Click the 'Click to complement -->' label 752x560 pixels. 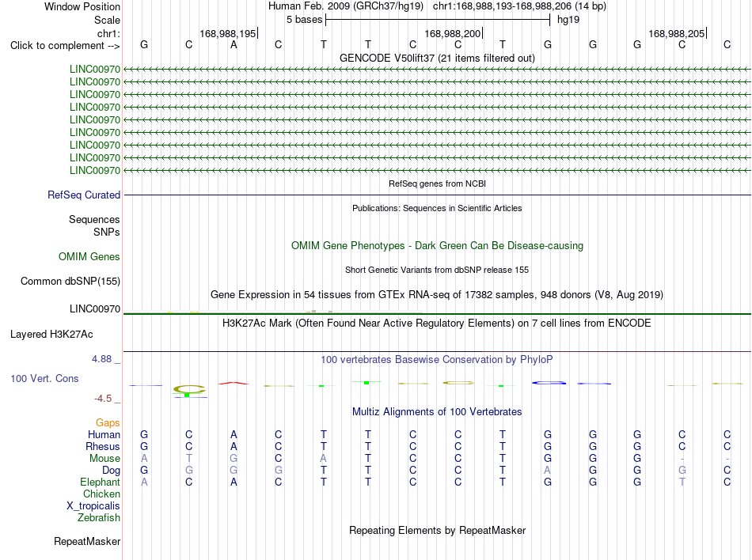pyautogui.click(x=65, y=46)
